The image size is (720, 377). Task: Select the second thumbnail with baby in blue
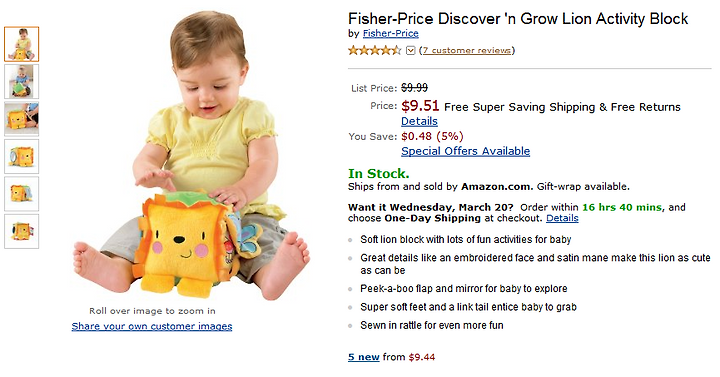pyautogui.click(x=22, y=81)
